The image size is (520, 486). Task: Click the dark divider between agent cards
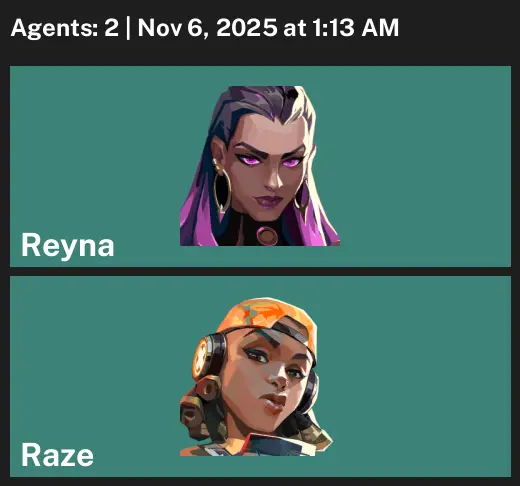point(260,271)
